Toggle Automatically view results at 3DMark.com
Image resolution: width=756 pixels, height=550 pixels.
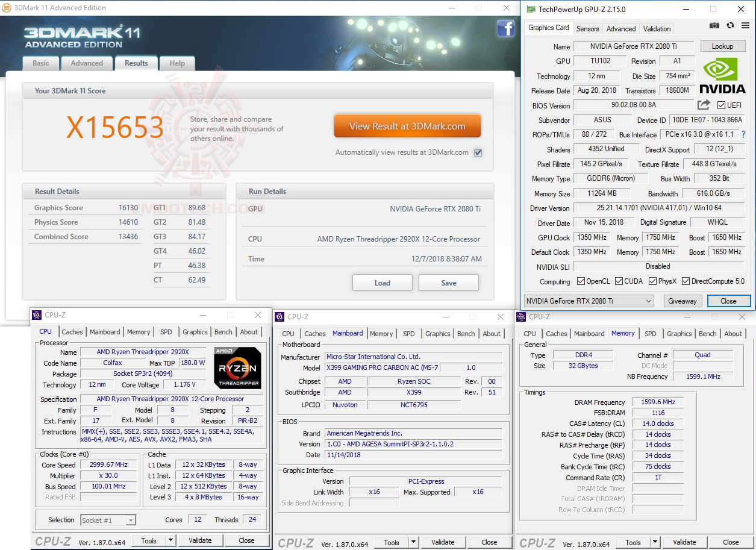click(x=478, y=152)
